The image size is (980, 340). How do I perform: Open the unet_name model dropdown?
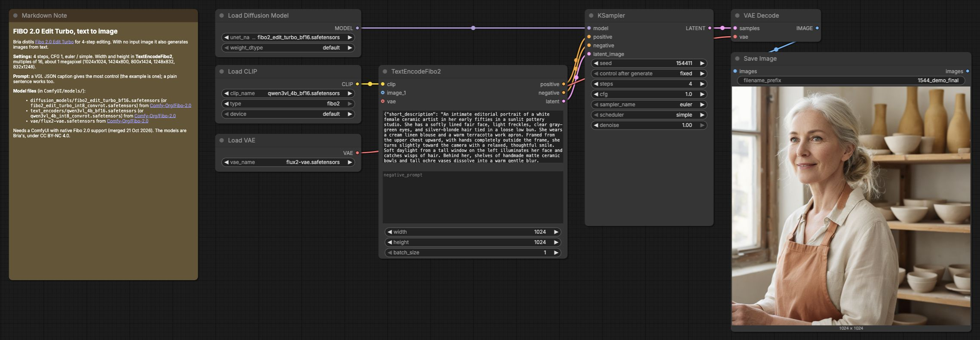288,37
